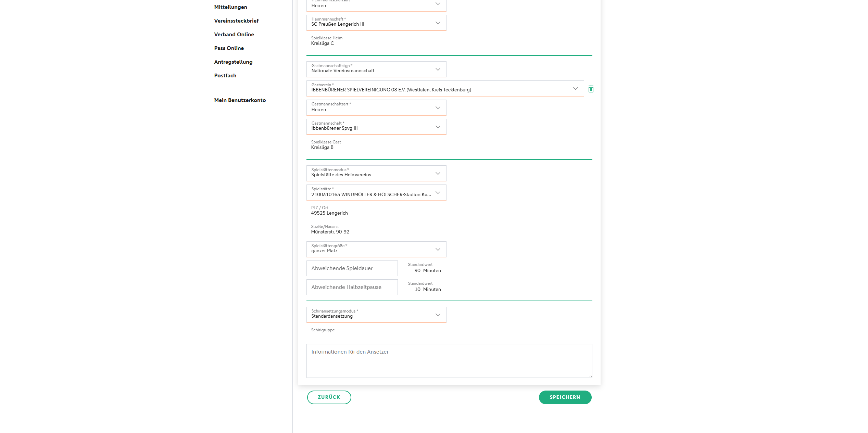Image resolution: width=868 pixels, height=433 pixels.
Task: Go to Vereinssteckbrief in the sidebar
Action: (x=236, y=21)
